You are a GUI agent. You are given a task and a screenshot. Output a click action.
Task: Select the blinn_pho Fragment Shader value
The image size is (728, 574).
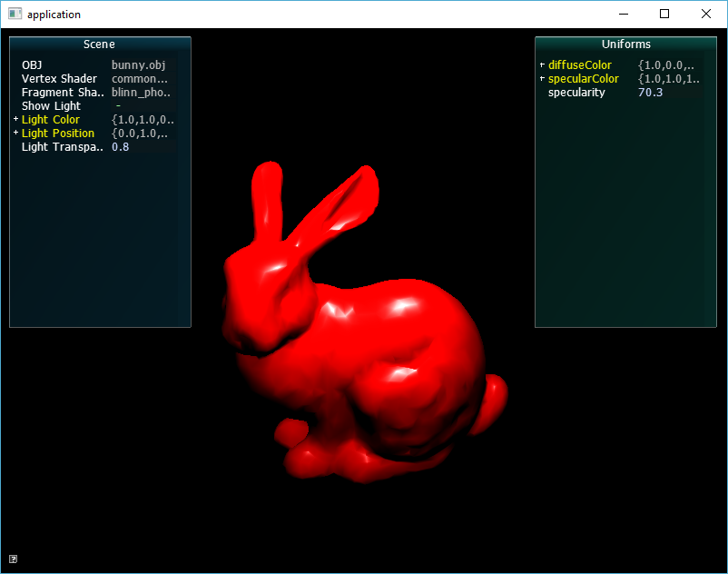pyautogui.click(x=138, y=92)
